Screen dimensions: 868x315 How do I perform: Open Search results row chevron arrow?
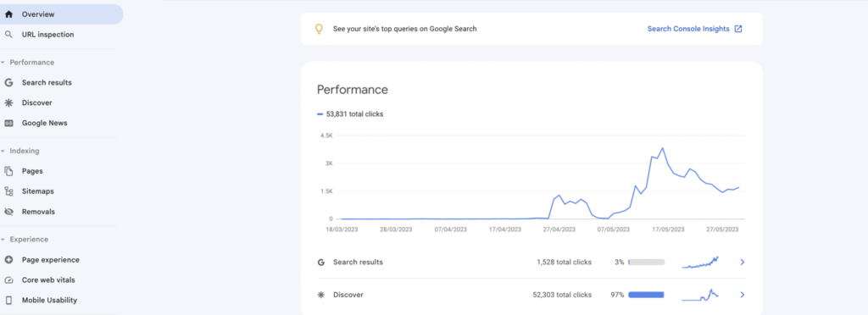[743, 262]
